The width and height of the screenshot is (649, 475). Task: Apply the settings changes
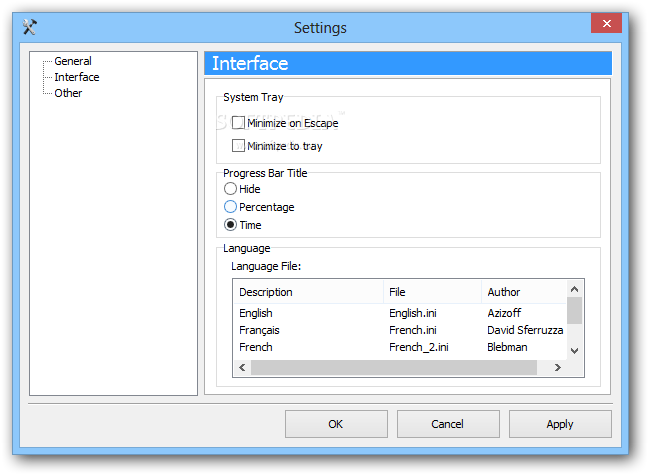click(560, 424)
